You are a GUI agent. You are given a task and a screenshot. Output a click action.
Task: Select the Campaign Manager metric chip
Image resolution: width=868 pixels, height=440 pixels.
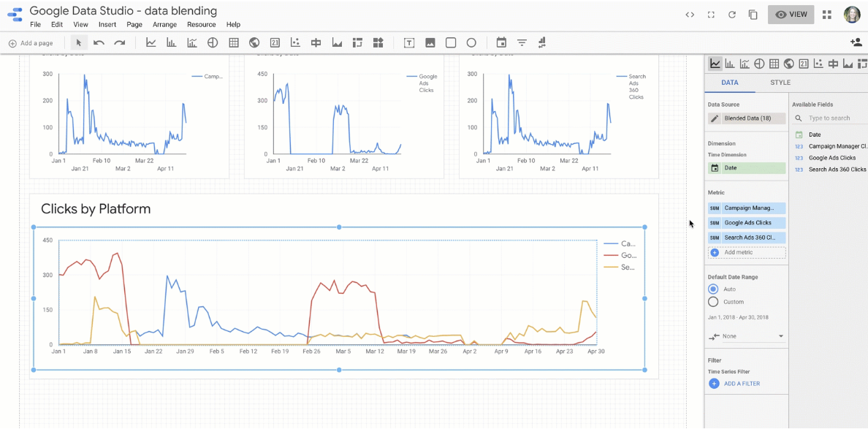click(x=746, y=208)
